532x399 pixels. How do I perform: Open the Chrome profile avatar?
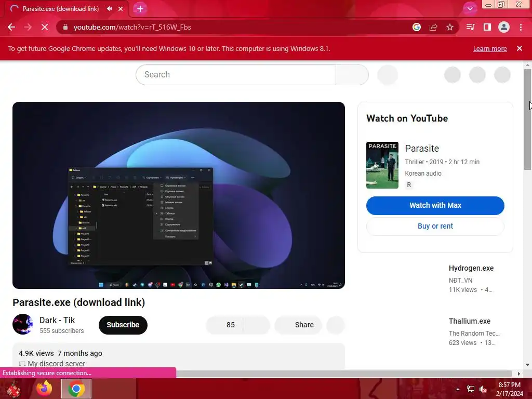click(x=504, y=27)
